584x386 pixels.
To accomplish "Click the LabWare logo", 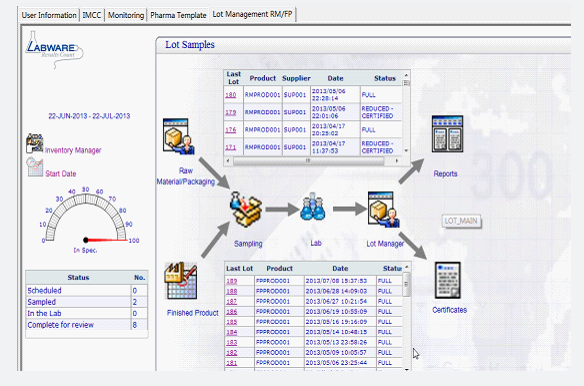I will pyautogui.click(x=54, y=49).
